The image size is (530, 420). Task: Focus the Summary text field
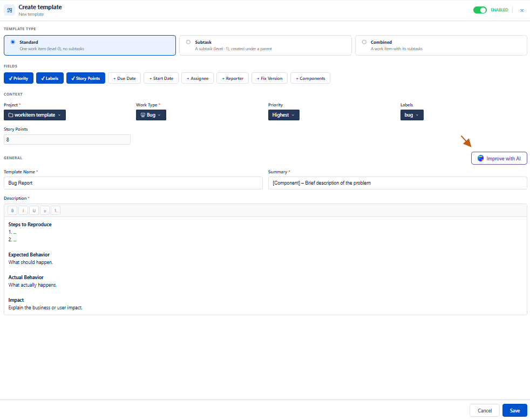tap(397, 183)
